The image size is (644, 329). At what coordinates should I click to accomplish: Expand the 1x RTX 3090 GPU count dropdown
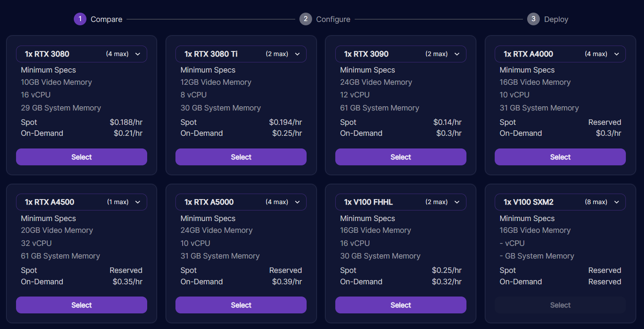401,54
